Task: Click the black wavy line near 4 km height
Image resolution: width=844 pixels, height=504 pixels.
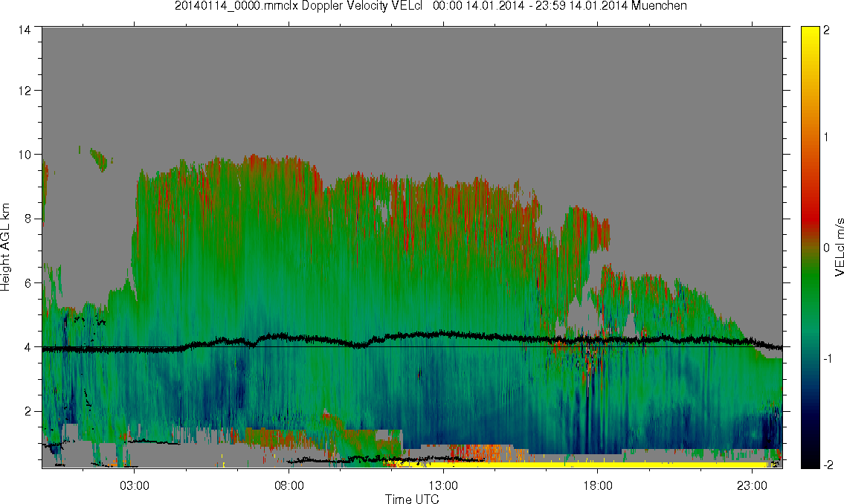Action: pyautogui.click(x=412, y=340)
